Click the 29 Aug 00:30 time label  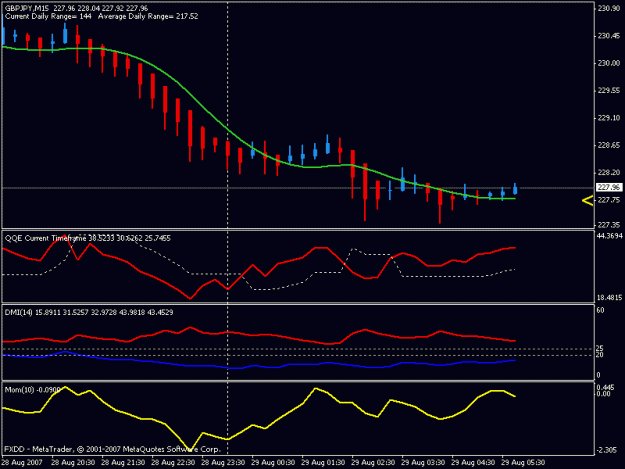(x=273, y=463)
